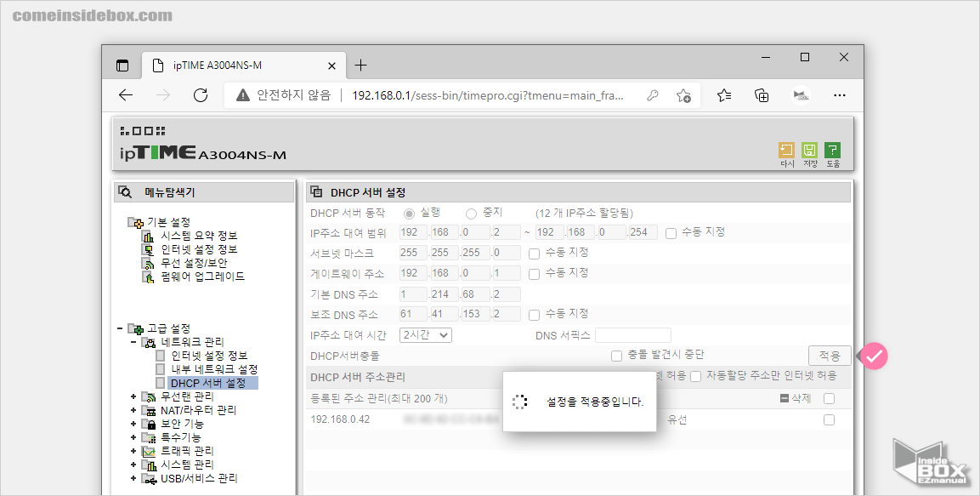
Task: Select the 실행 radio button
Action: [x=409, y=214]
